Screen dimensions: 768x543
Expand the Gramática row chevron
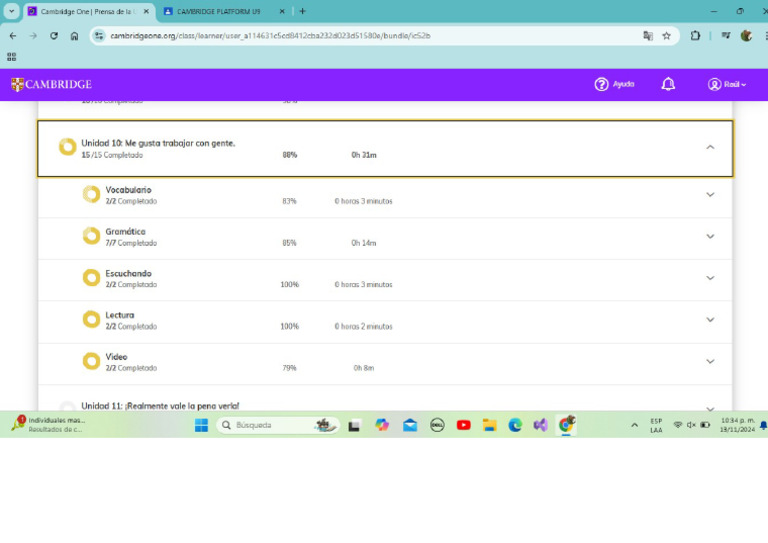coord(710,236)
